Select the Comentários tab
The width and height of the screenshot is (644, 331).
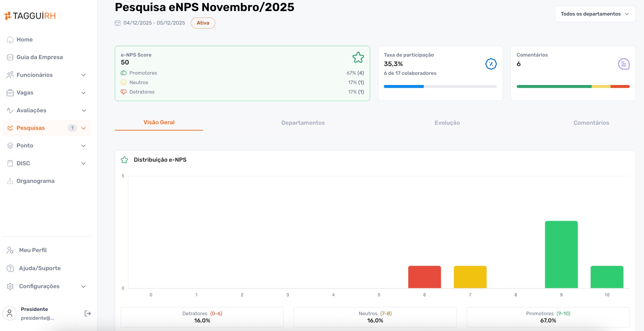pos(591,123)
